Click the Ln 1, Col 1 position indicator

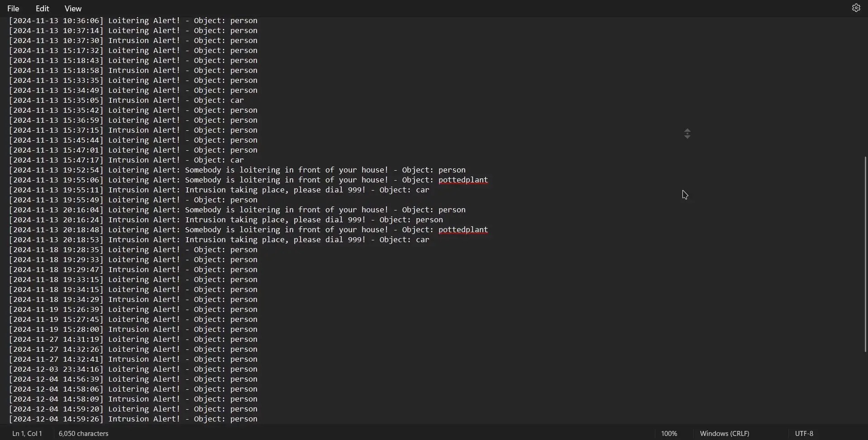tap(27, 434)
